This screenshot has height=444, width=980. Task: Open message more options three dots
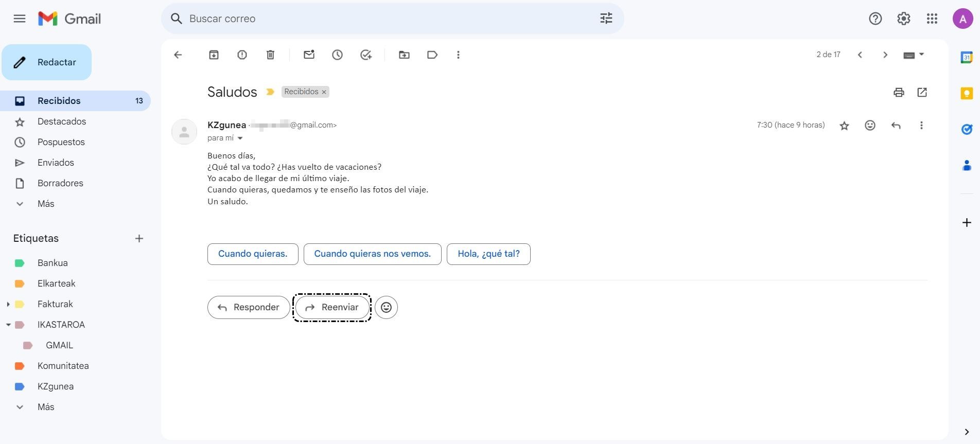[921, 125]
